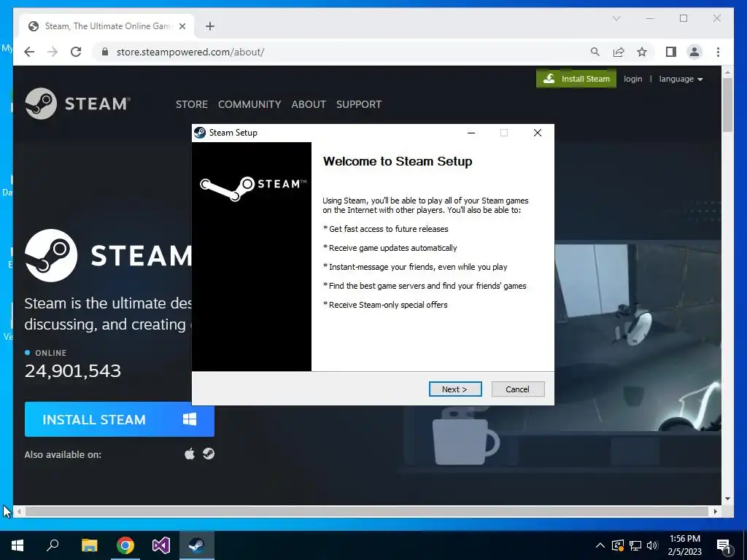Click the horizontal scrollbar right arrow
This screenshot has width=747, height=560.
(716, 511)
